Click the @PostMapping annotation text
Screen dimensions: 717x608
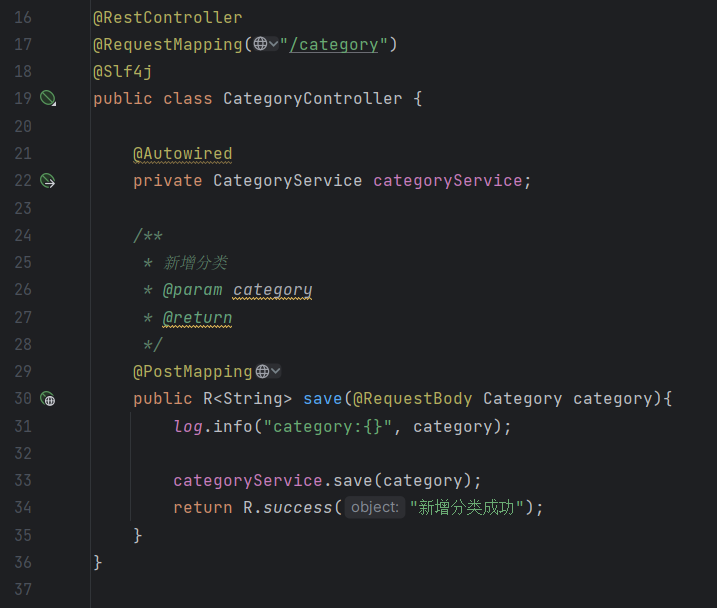point(193,371)
